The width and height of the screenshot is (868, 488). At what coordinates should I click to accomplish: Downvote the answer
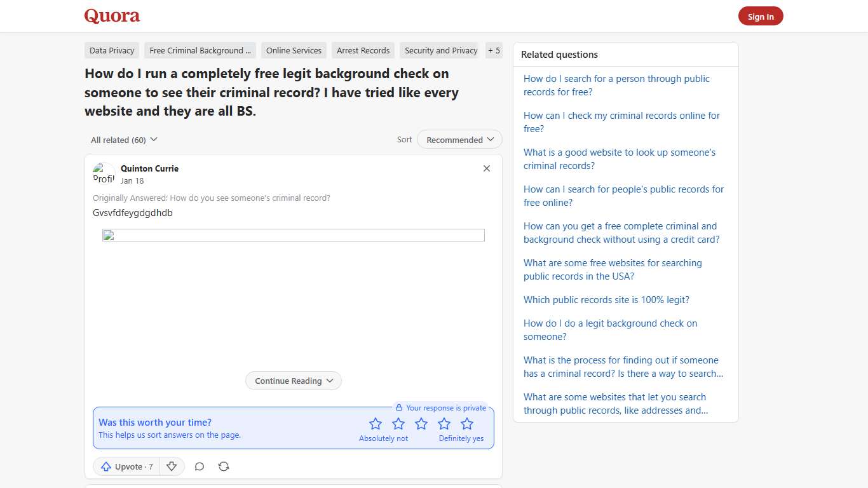[172, 466]
